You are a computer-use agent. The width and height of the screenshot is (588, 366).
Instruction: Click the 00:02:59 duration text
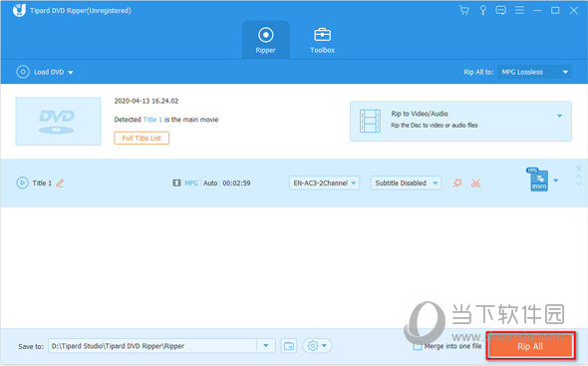coord(236,183)
